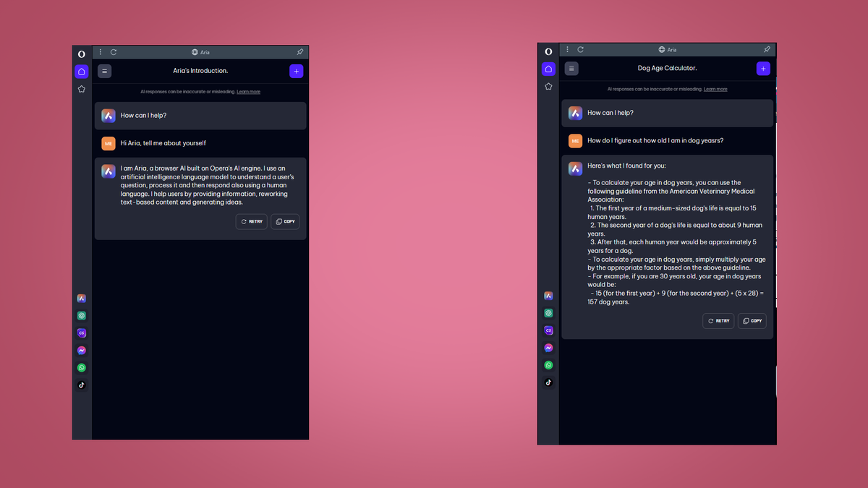
Task: Open the three-dot options menu
Action: 100,51
